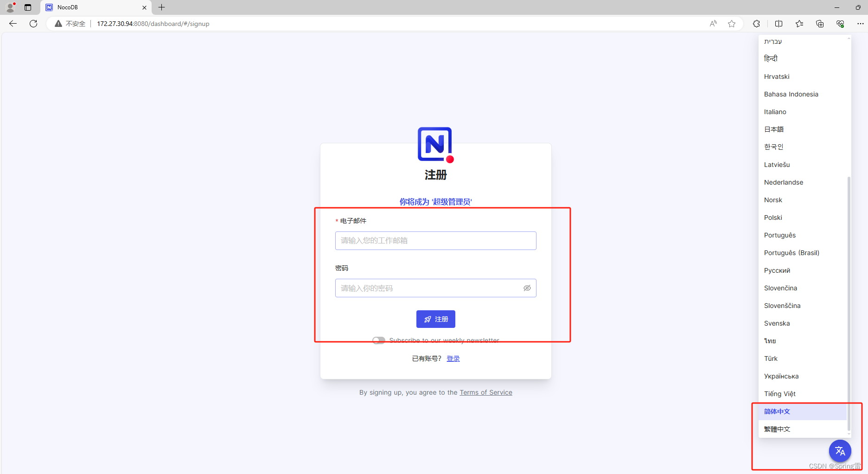Open the browser profile avatar icon

click(10, 7)
